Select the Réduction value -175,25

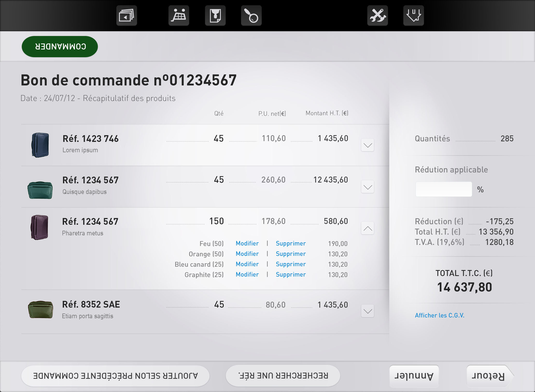500,221
